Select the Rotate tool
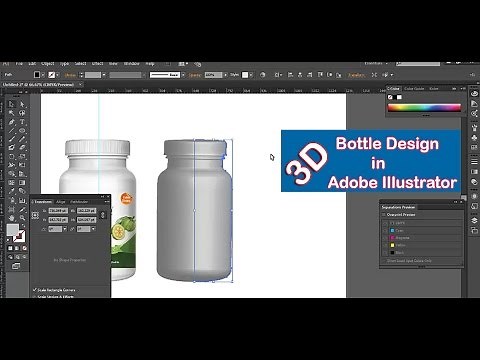The image size is (480, 360). (12, 156)
